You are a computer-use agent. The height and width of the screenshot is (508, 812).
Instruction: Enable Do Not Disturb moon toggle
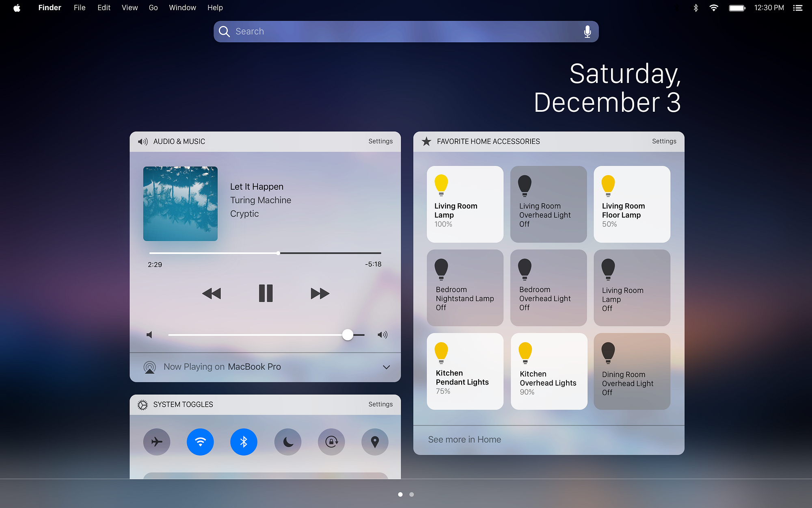coord(288,442)
